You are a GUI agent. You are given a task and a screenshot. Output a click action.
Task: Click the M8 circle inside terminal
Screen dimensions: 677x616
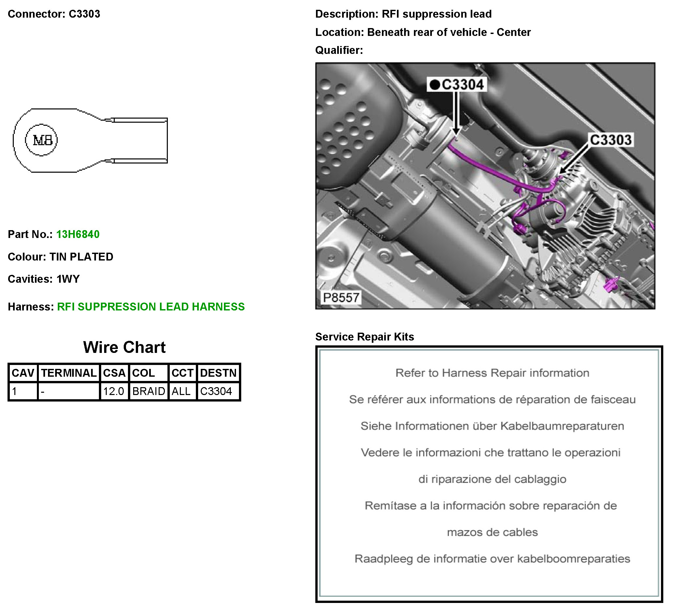point(41,140)
